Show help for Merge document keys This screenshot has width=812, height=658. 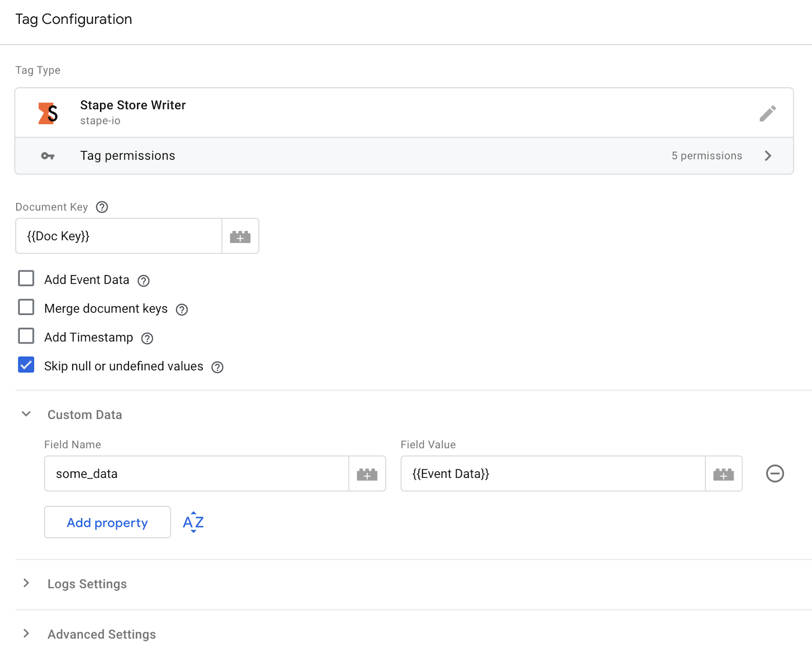pyautogui.click(x=182, y=309)
